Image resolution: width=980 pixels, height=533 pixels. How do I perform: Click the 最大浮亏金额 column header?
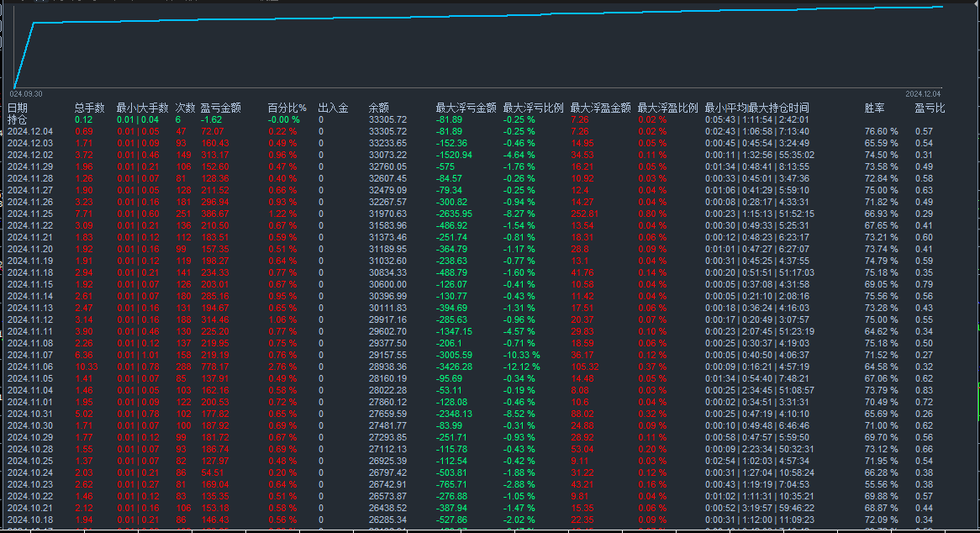(466, 108)
